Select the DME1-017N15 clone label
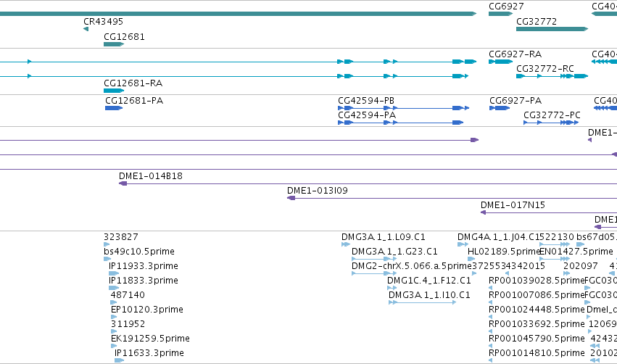Screen dimensions: 617x364 (513, 205)
